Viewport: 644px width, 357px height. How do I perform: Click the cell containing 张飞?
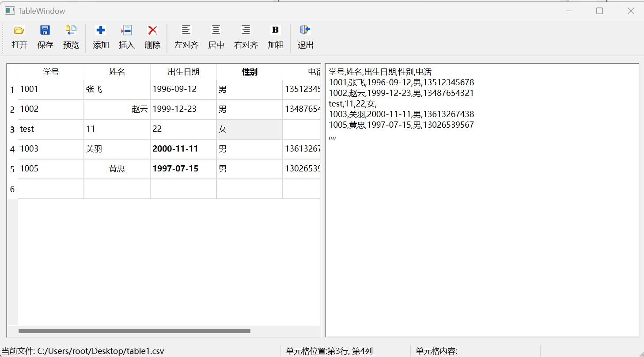click(117, 89)
